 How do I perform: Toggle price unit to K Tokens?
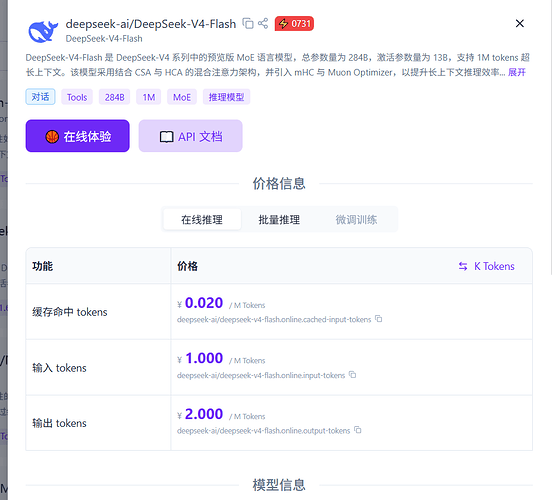(x=487, y=266)
